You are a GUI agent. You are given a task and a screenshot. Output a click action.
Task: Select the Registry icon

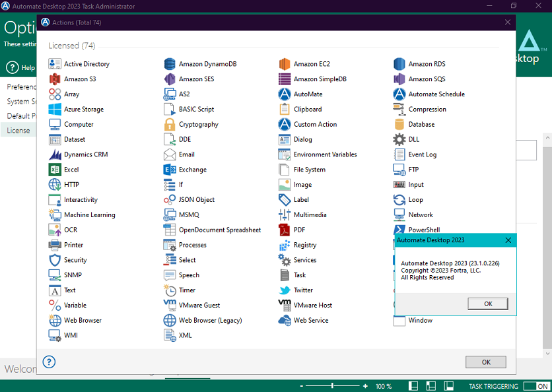coord(285,245)
